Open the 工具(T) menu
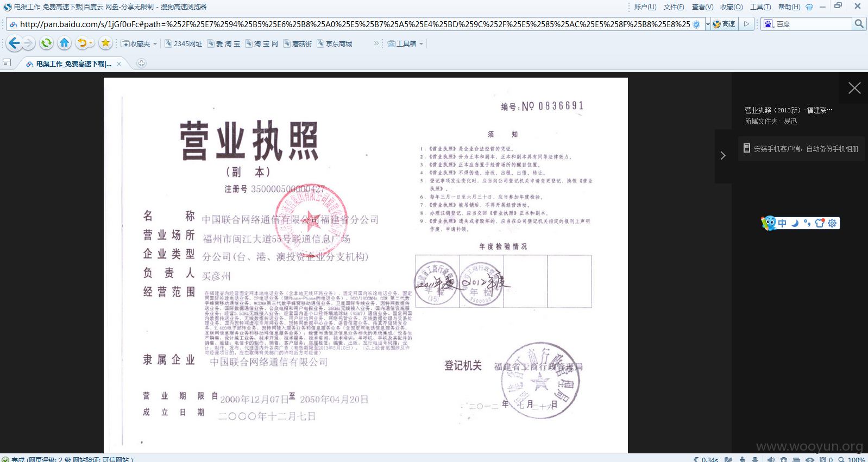Viewport: 868px width, 462px height. 760,7
